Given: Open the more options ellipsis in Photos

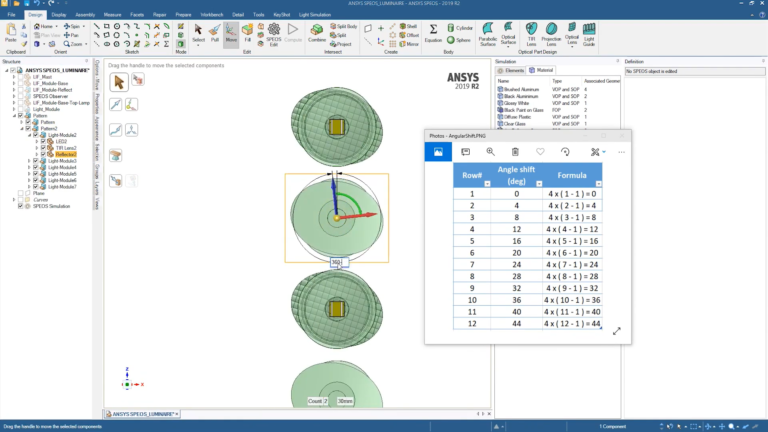Looking at the screenshot, I should [622, 152].
